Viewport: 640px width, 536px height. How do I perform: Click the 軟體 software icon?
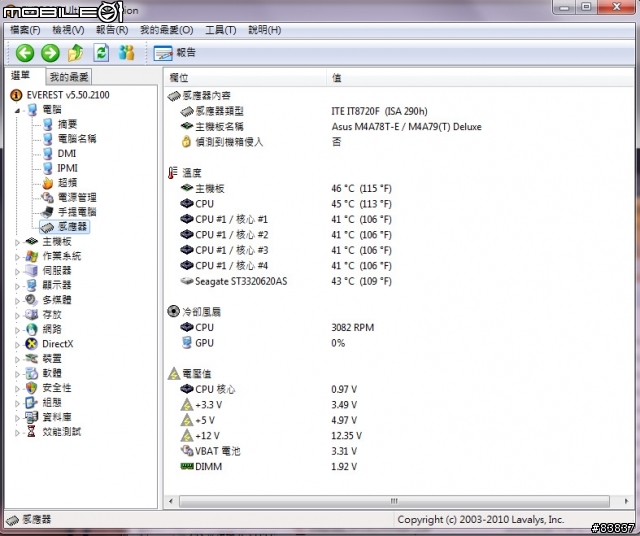pyautogui.click(x=31, y=373)
